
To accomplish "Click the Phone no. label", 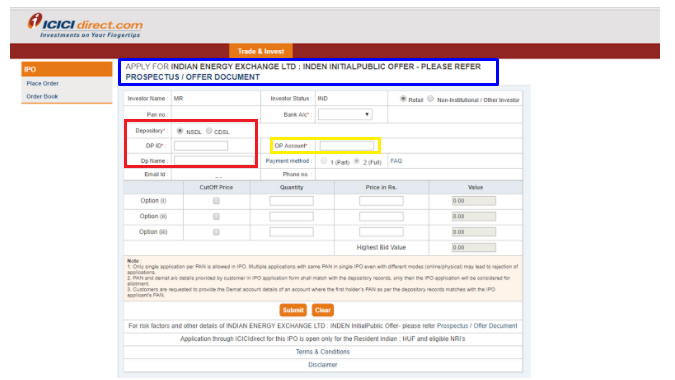I will [x=297, y=174].
